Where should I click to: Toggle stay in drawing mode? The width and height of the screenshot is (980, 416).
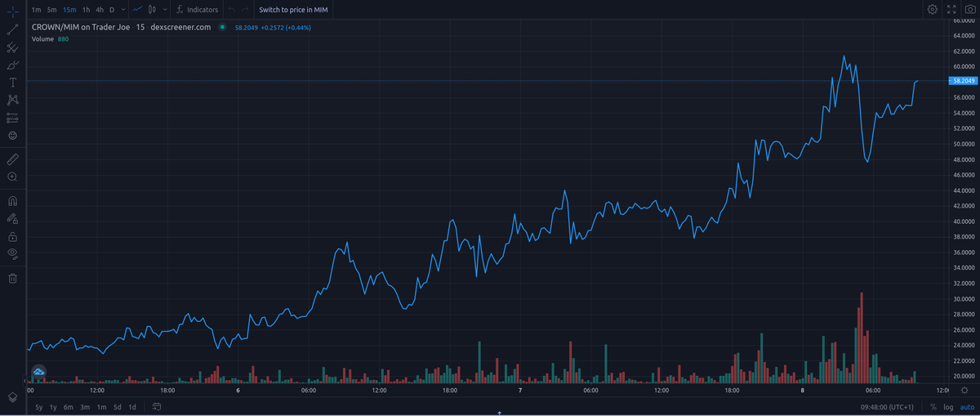12,218
